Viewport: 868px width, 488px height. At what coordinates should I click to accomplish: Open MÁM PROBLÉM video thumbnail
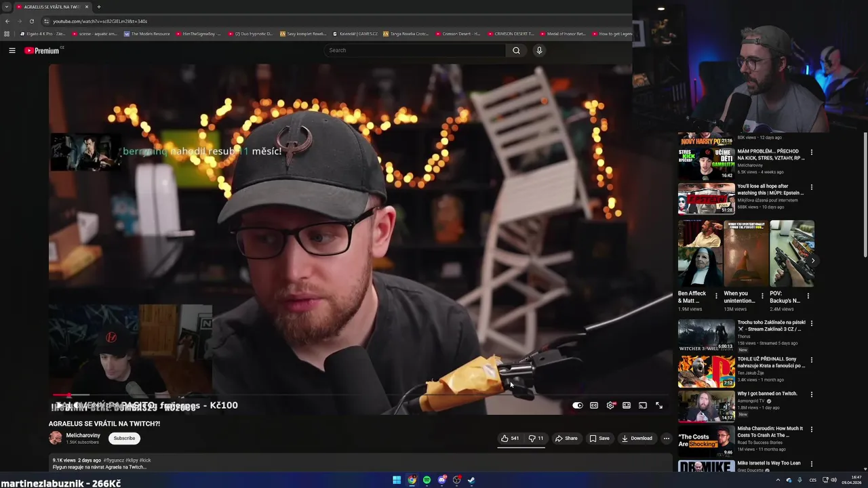pyautogui.click(x=706, y=163)
